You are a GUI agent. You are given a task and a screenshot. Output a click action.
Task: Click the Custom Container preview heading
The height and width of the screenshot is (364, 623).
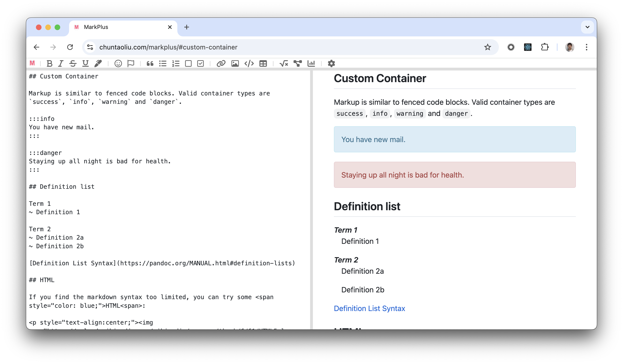click(x=380, y=78)
